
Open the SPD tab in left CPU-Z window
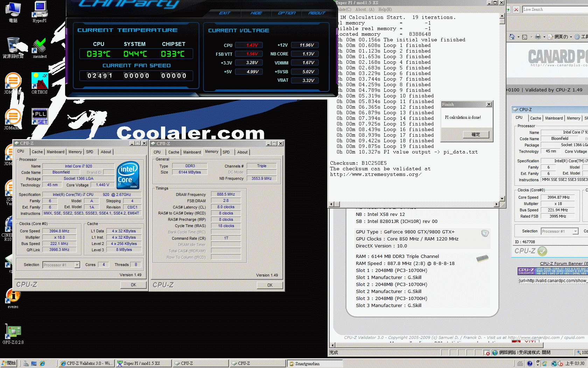coord(90,152)
